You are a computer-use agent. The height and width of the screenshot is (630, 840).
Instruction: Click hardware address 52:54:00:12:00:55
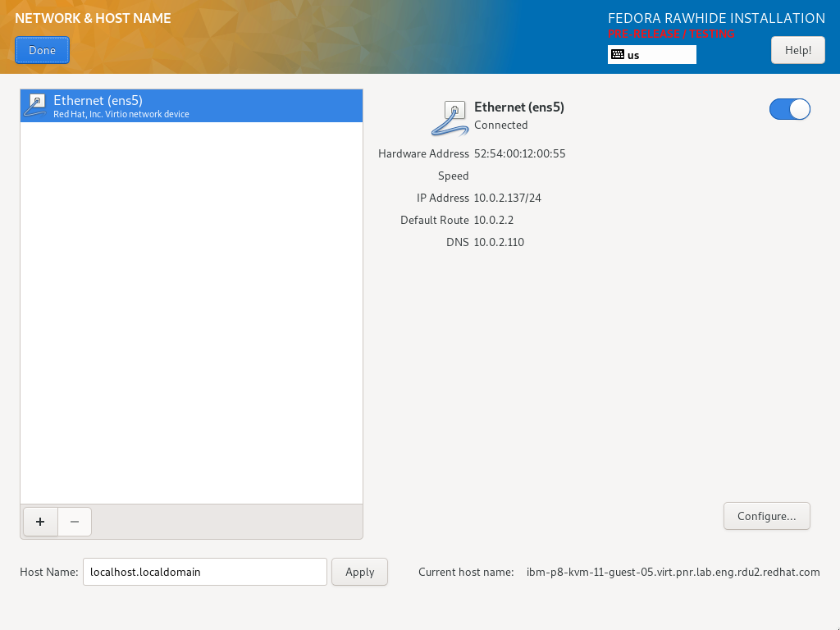(x=519, y=153)
